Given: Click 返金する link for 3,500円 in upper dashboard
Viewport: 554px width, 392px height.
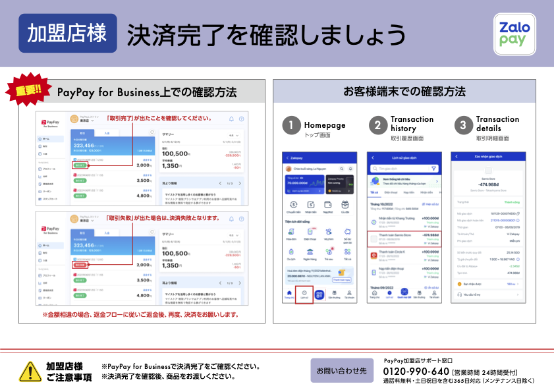Looking at the screenshot, I should click(x=148, y=175).
